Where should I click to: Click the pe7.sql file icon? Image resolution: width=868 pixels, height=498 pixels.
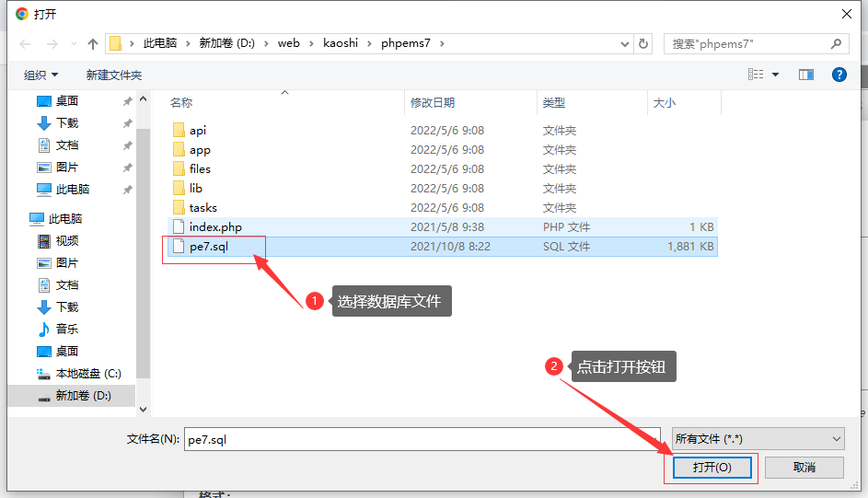(179, 246)
